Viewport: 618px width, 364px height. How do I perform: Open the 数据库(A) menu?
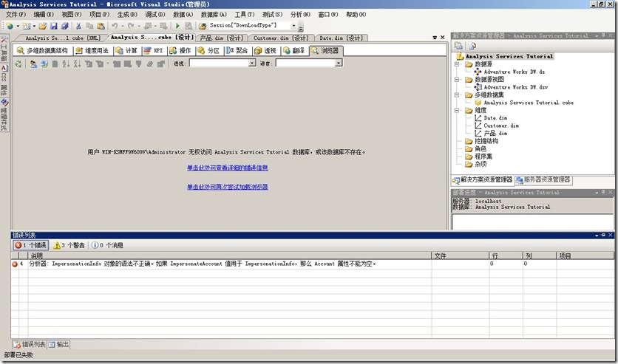click(x=214, y=15)
